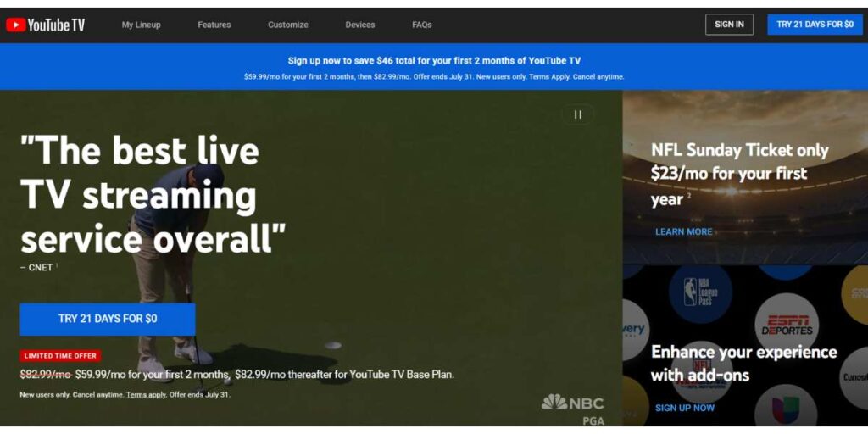The image size is (868, 434).
Task: Pause the hero video playback
Action: pos(578,114)
